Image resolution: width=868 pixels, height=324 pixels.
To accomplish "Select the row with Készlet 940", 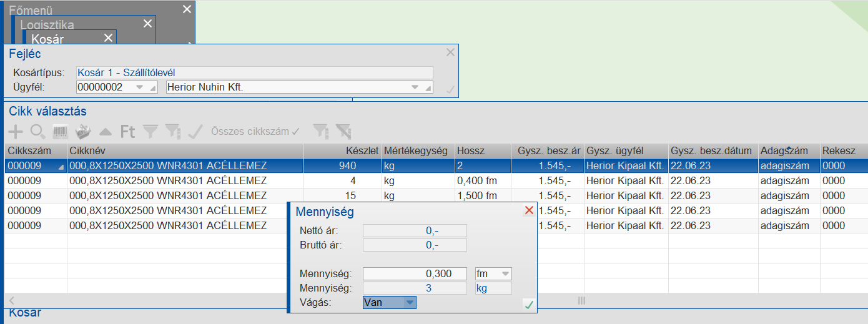I will pyautogui.click(x=436, y=165).
